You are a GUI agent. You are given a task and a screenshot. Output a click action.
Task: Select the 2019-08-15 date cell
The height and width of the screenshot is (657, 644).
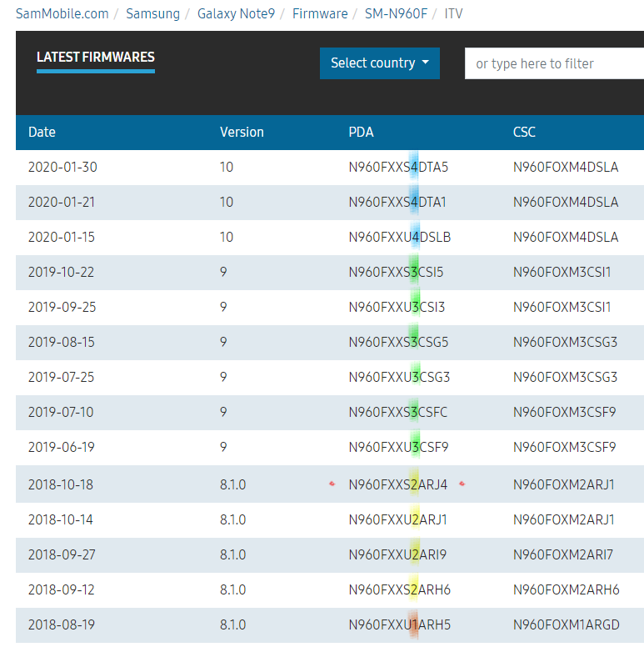(62, 343)
